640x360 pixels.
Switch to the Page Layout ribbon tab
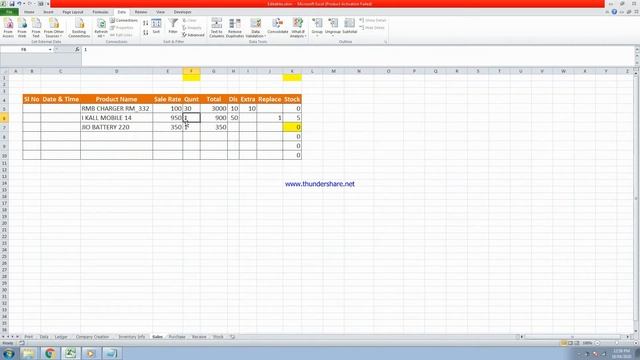pyautogui.click(x=73, y=12)
